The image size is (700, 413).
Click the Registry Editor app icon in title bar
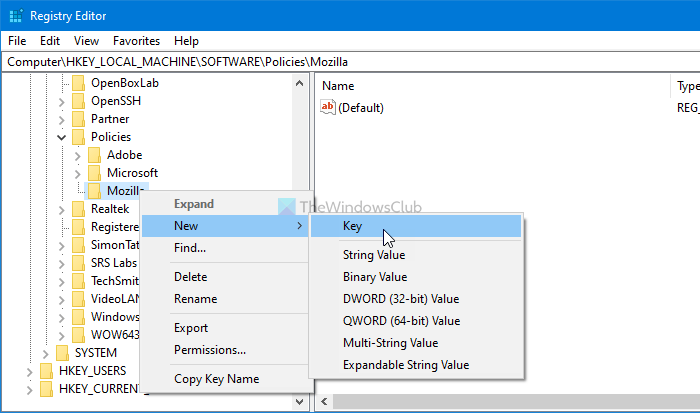point(16,16)
